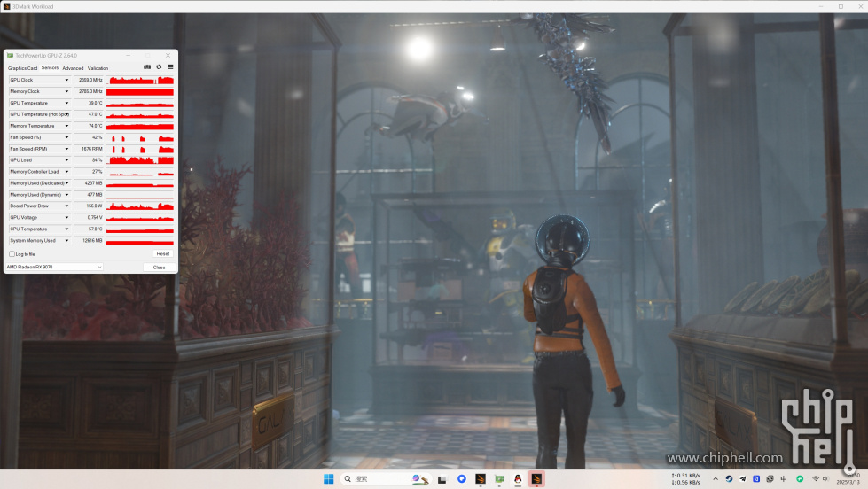Click the GPU-Z refresh icon
Viewport: 868px width, 489px height.
point(159,67)
